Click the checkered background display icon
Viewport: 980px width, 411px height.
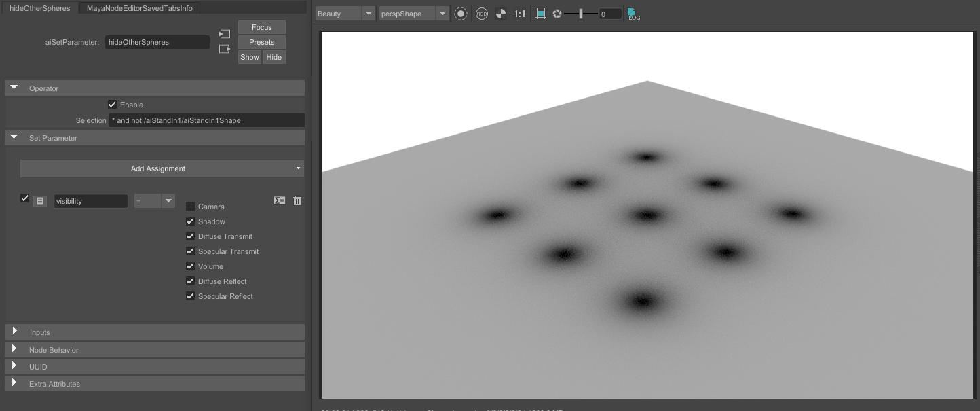coord(500,13)
